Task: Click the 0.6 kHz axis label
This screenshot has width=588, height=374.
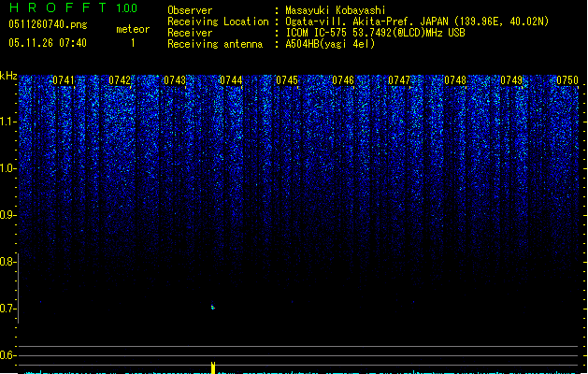Action: tap(8, 355)
